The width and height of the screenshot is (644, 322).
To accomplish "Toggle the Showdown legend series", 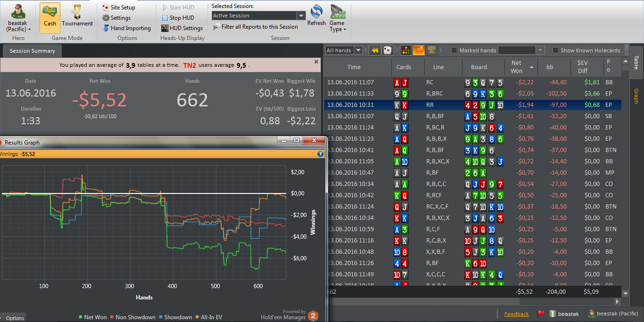I will [175, 317].
